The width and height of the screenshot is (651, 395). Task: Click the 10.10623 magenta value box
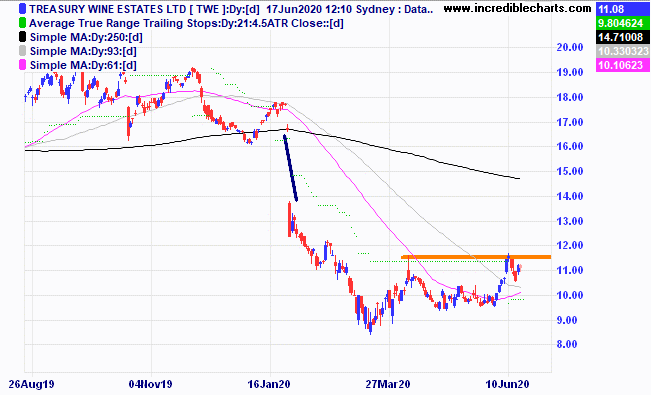(x=622, y=65)
